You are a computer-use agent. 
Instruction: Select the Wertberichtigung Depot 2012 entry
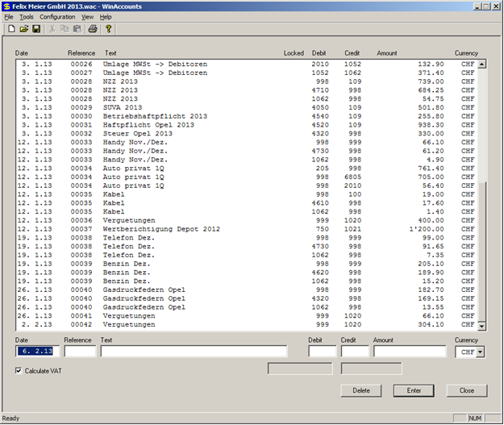tap(247, 229)
